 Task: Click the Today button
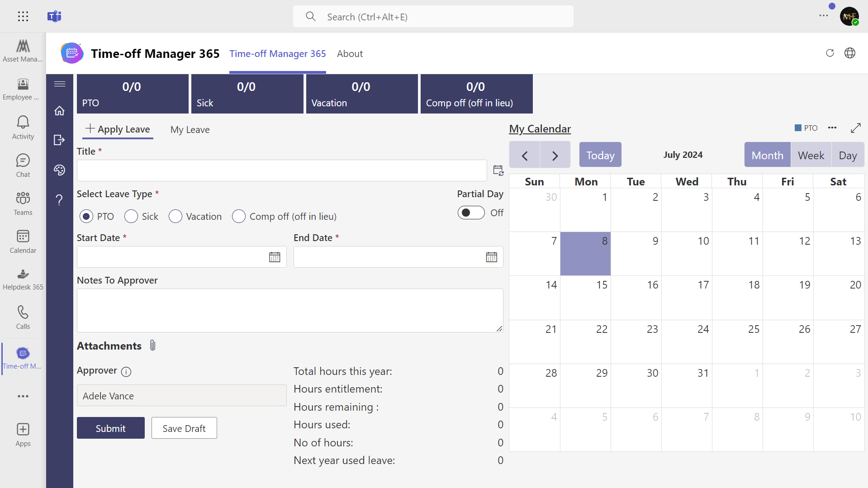pos(600,155)
